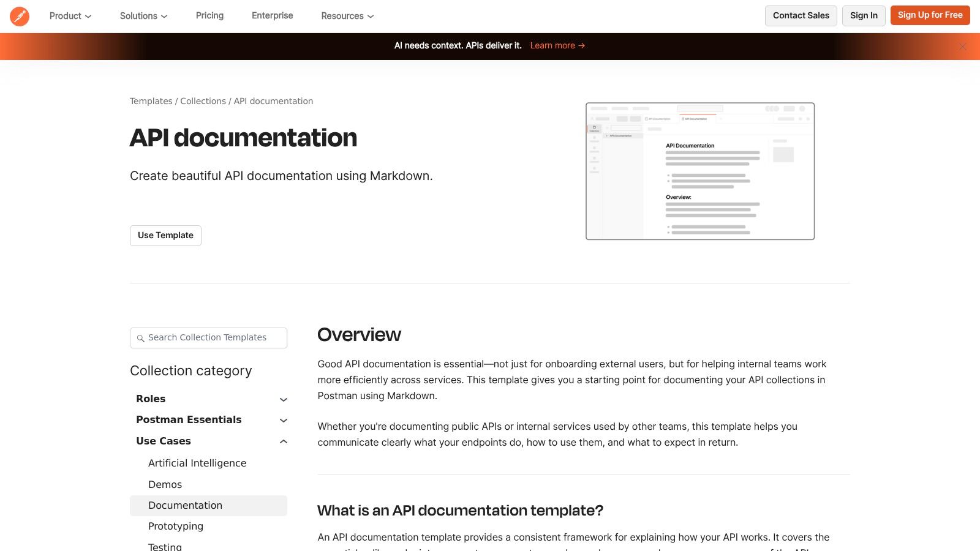
Task: Open the Product dropdown menu
Action: [x=70, y=16]
